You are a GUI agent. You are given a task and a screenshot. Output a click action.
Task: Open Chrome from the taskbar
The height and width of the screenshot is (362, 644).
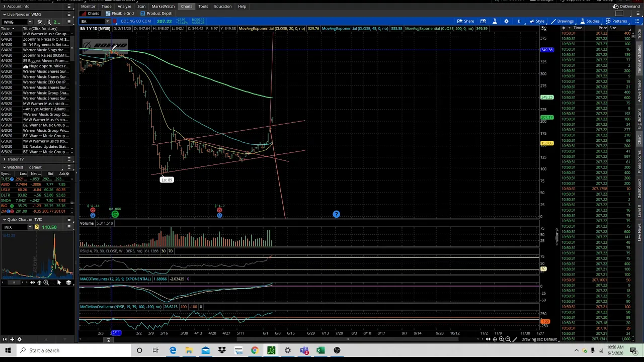click(255, 350)
